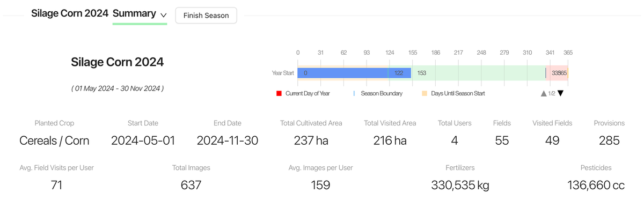This screenshot has width=644, height=200.
Task: Click blue bar segment labeled 0
Action: coord(343,73)
